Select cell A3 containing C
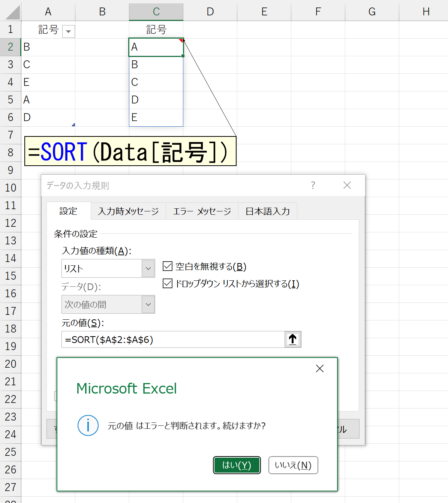The height and width of the screenshot is (503, 448). pyautogui.click(x=48, y=65)
